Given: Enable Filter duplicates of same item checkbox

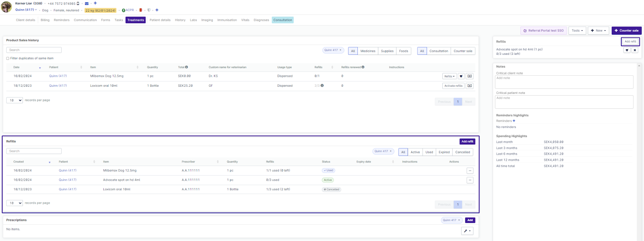Looking at the screenshot, I should pos(8,58).
